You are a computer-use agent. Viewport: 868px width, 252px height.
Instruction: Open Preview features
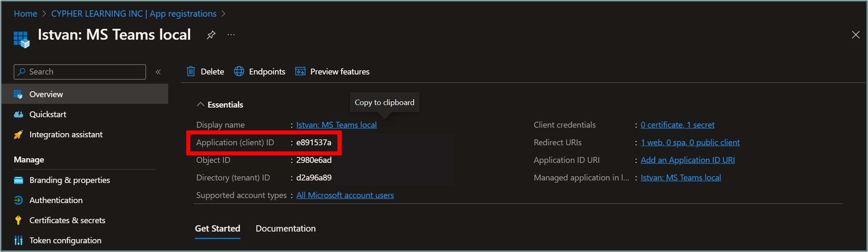tap(332, 72)
